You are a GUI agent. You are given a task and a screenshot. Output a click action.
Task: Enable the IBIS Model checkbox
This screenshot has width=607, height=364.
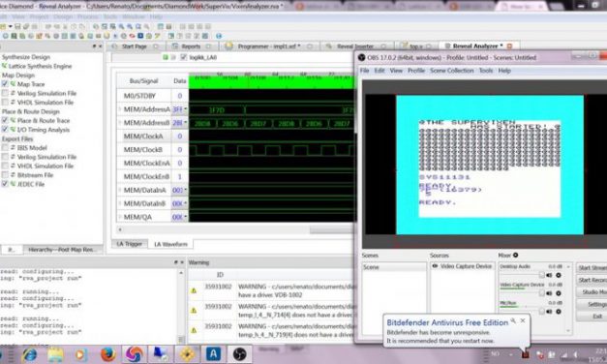[5, 147]
